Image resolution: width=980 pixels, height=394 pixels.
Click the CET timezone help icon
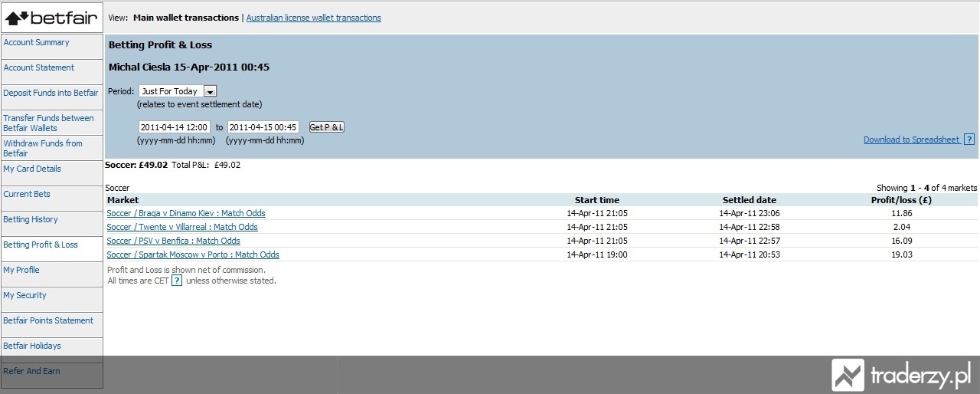tap(177, 281)
